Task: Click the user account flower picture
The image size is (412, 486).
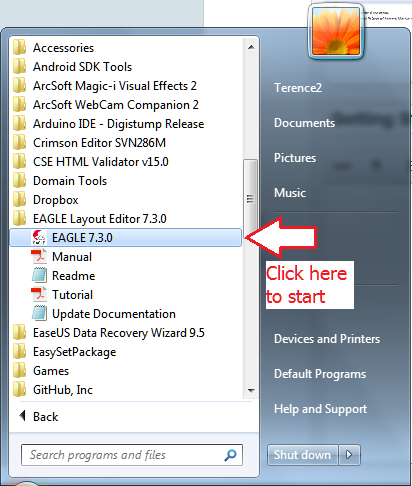Action: [336, 32]
